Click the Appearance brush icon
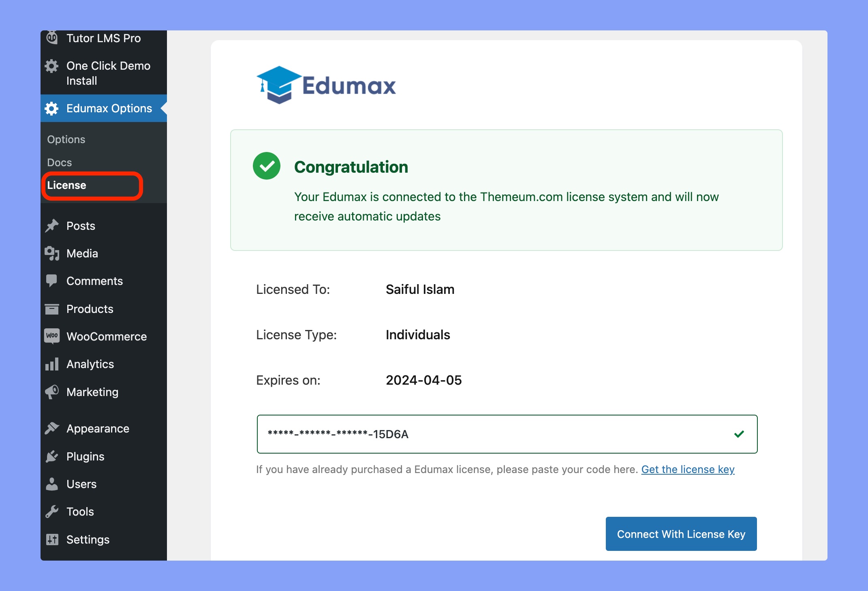This screenshot has width=868, height=591. [x=52, y=428]
